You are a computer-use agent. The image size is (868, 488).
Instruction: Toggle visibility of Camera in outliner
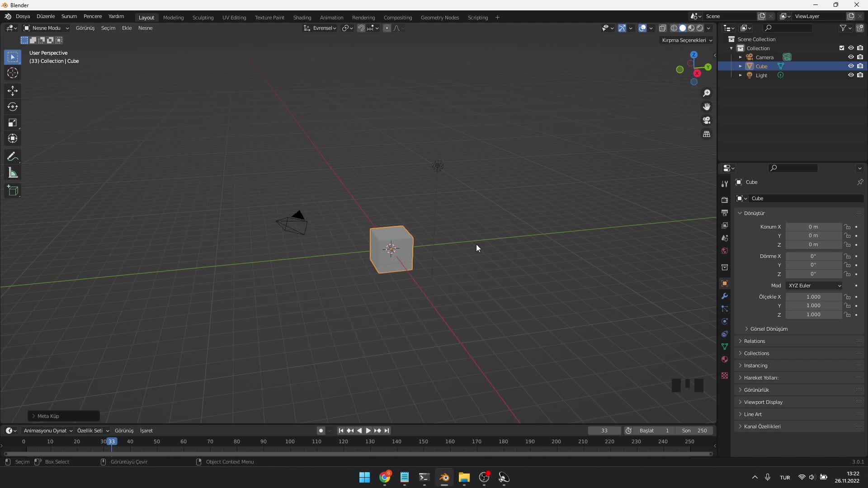(x=849, y=56)
